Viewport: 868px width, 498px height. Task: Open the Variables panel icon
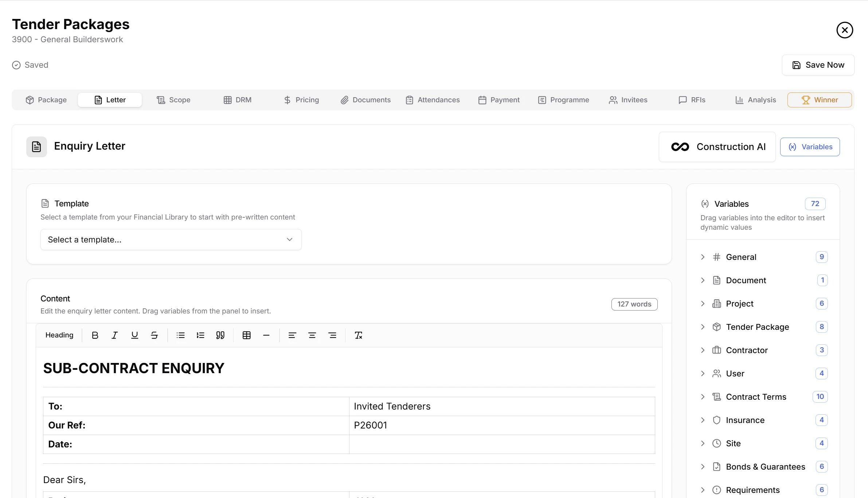click(792, 147)
